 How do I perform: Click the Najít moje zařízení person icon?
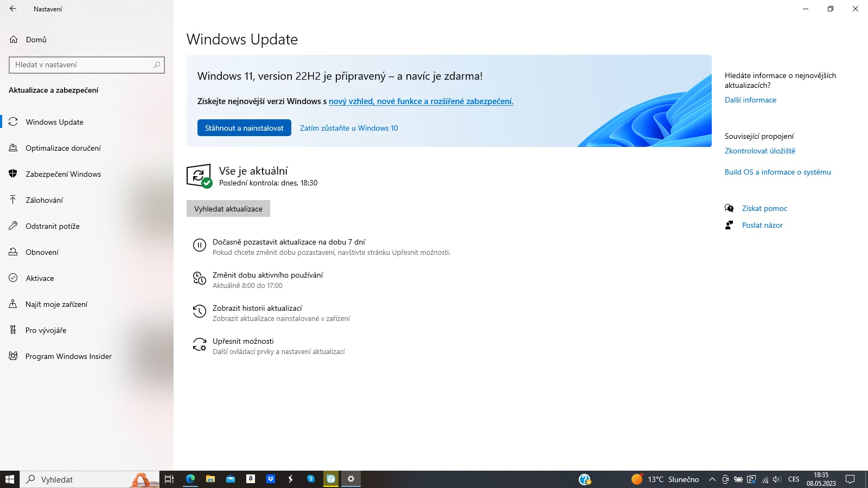coord(13,304)
